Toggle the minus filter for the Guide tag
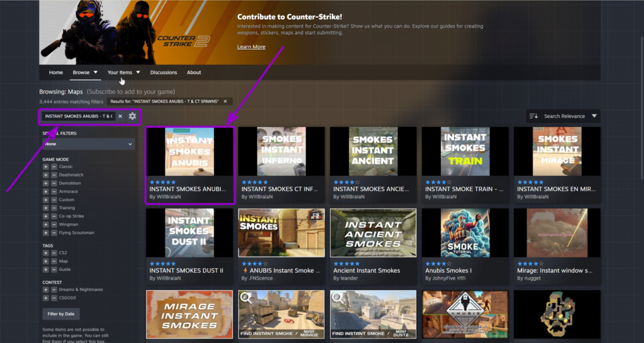Screen dimensions: 644x343 (54, 269)
